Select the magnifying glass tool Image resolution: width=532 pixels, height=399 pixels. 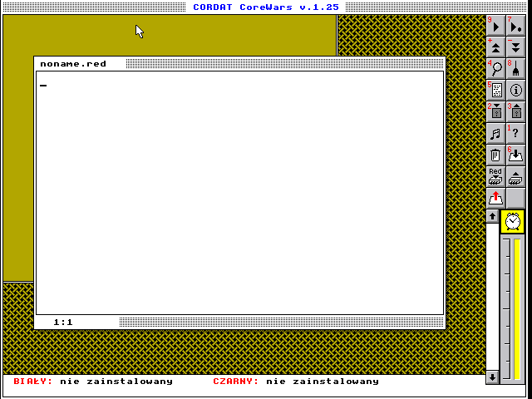[x=495, y=69]
